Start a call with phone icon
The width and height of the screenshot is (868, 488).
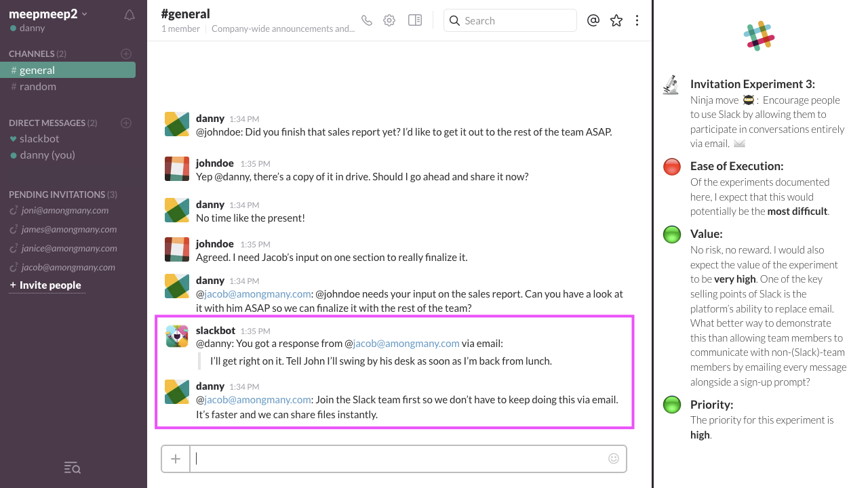point(367,20)
